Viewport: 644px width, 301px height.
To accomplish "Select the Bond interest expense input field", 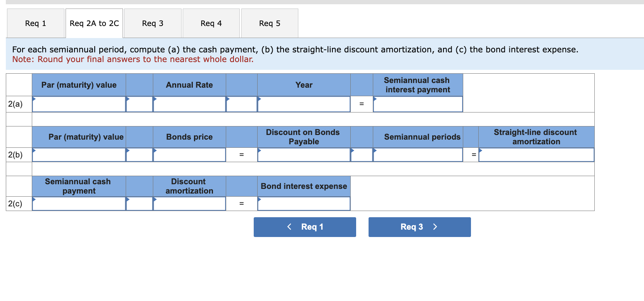I will tap(303, 203).
